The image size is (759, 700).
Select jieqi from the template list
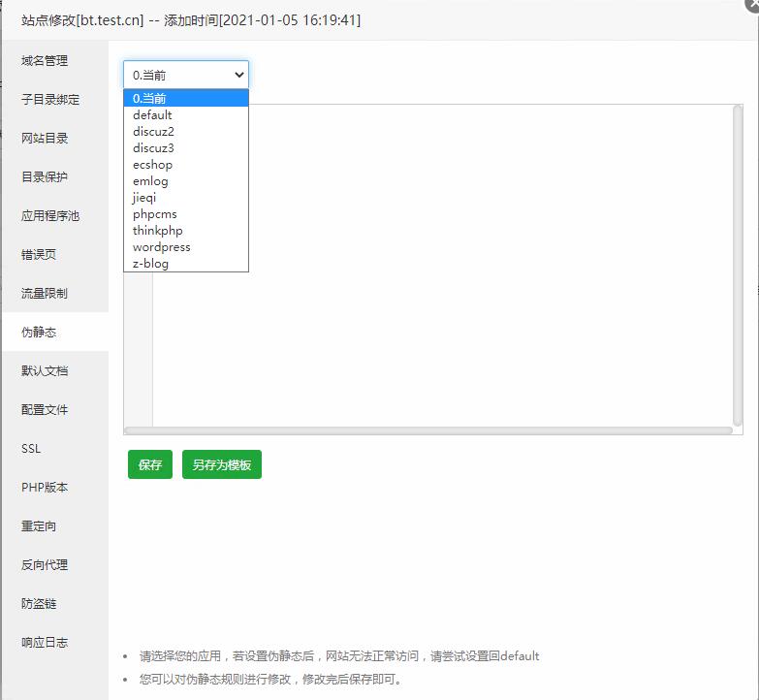(186, 197)
